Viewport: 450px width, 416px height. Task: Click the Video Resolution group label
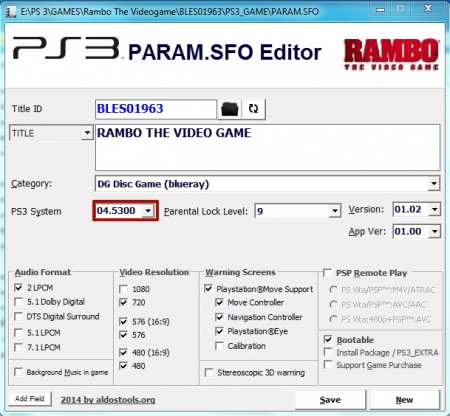[154, 272]
